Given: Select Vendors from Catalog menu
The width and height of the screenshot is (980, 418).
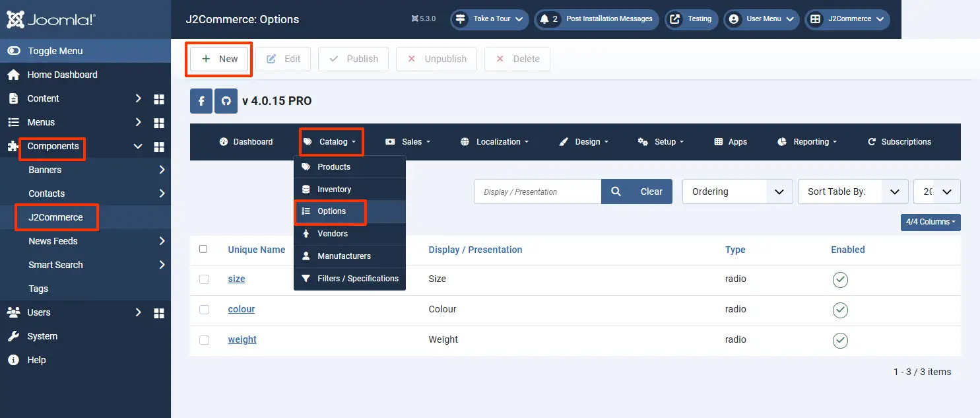Looking at the screenshot, I should [350, 234].
